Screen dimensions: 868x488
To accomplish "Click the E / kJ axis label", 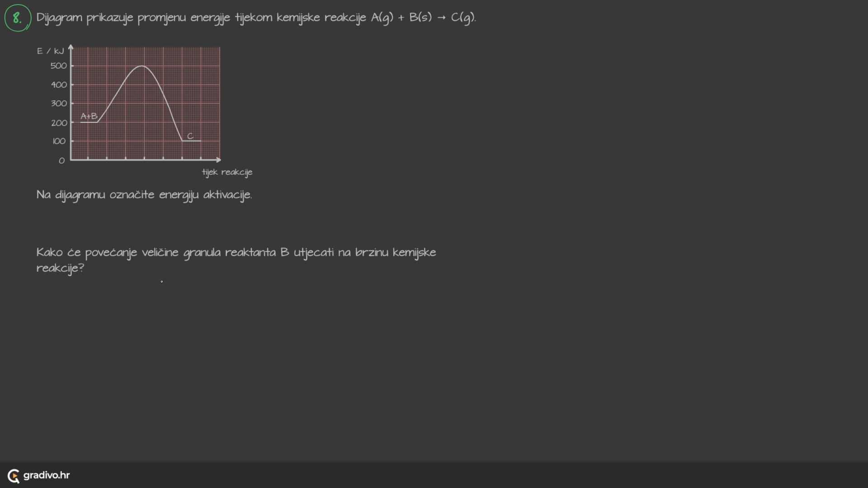I will (50, 51).
